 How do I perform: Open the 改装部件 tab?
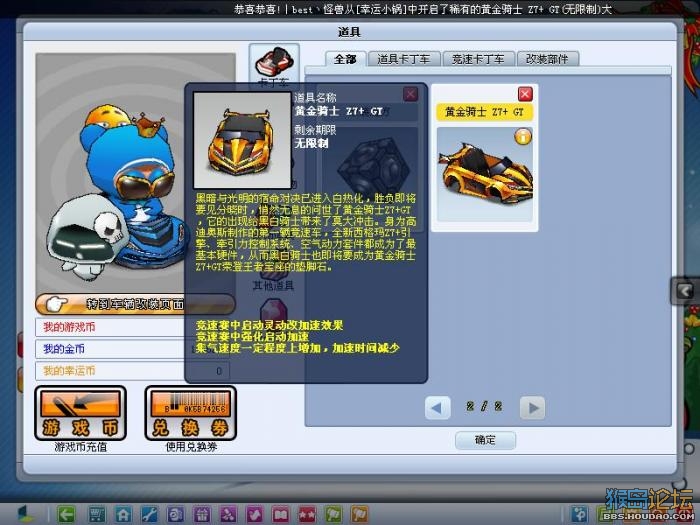point(547,59)
